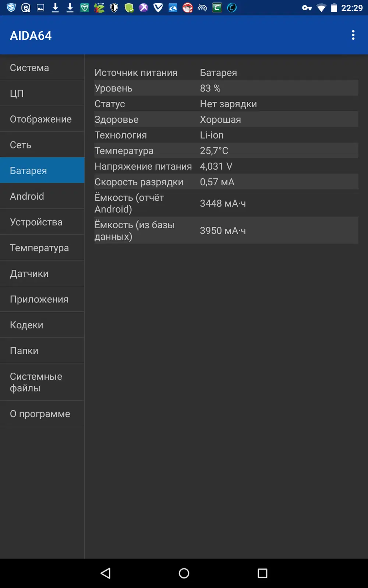Tap the battery icon in status bar
The height and width of the screenshot is (588, 368).
tap(334, 8)
